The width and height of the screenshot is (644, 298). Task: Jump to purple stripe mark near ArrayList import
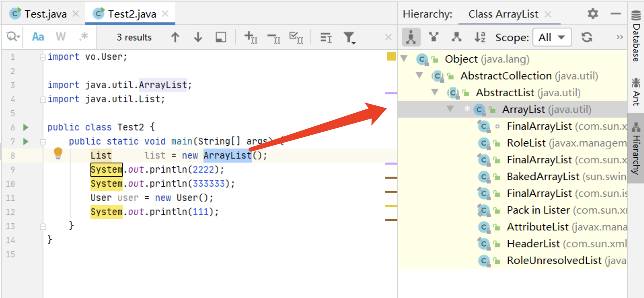coord(391,93)
